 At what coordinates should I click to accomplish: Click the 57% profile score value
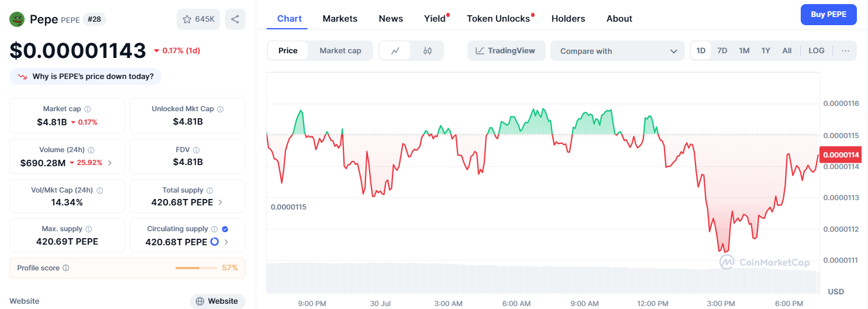230,268
